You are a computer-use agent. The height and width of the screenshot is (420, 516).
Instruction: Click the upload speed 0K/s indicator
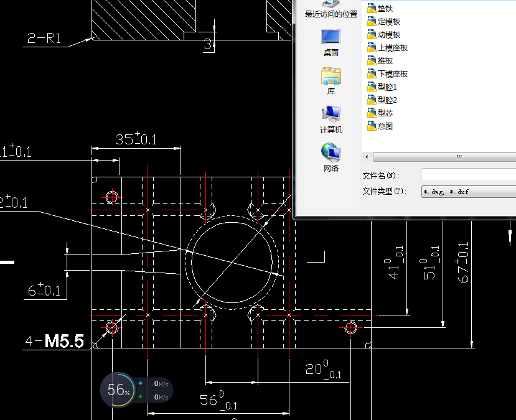coord(154,383)
